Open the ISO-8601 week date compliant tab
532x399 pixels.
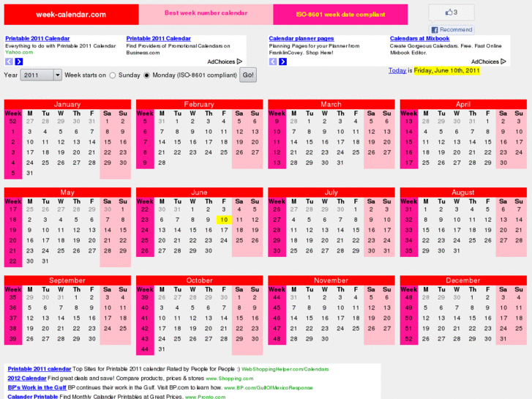pyautogui.click(x=340, y=14)
